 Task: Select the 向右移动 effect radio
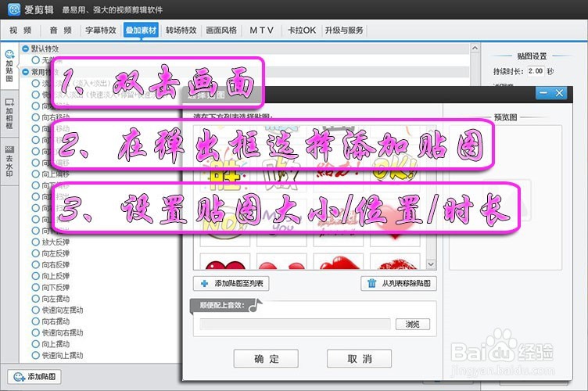pyautogui.click(x=36, y=117)
